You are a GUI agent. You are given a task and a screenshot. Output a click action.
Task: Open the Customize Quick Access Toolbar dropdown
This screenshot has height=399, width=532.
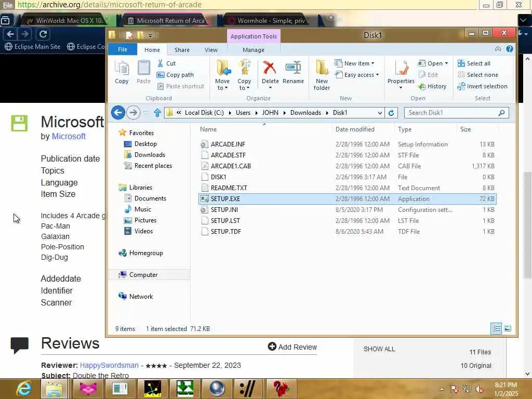pyautogui.click(x=150, y=35)
